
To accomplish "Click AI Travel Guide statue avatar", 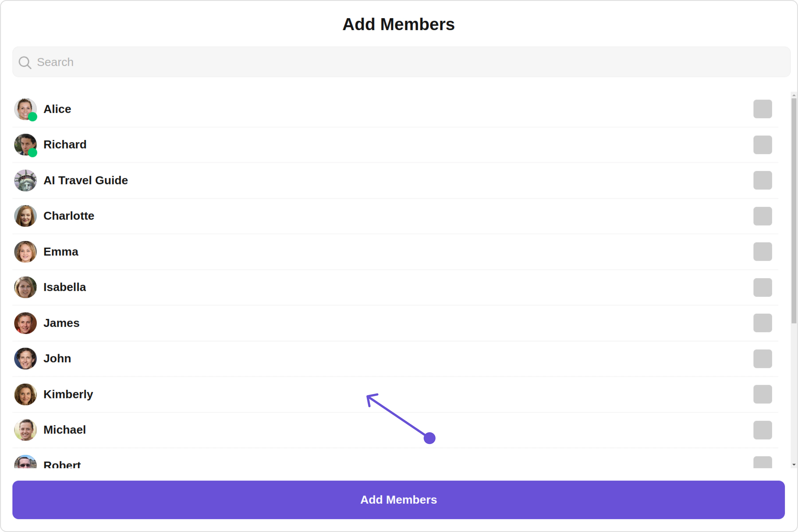I will point(25,180).
